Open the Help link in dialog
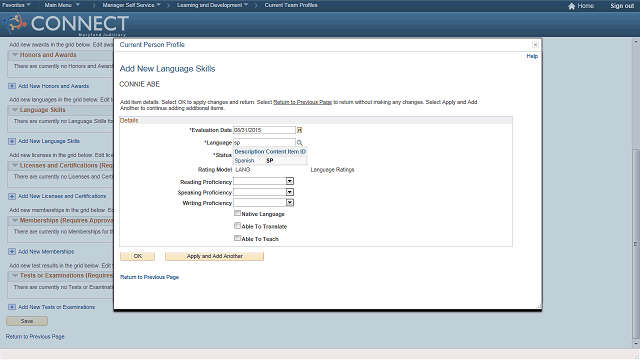Image resolution: width=640 pixels, height=360 pixels. click(x=532, y=56)
